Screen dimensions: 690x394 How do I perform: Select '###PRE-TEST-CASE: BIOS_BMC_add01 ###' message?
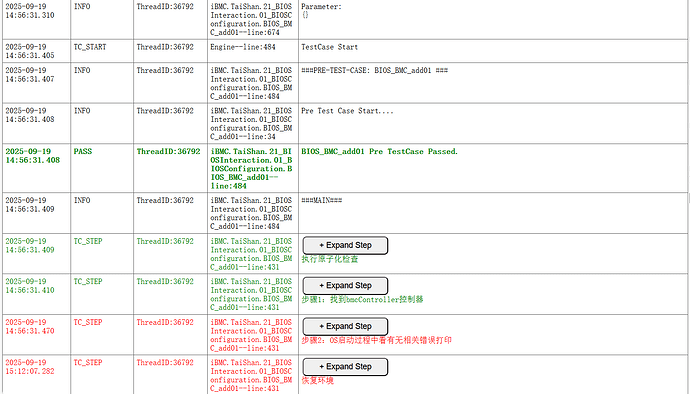click(374, 70)
